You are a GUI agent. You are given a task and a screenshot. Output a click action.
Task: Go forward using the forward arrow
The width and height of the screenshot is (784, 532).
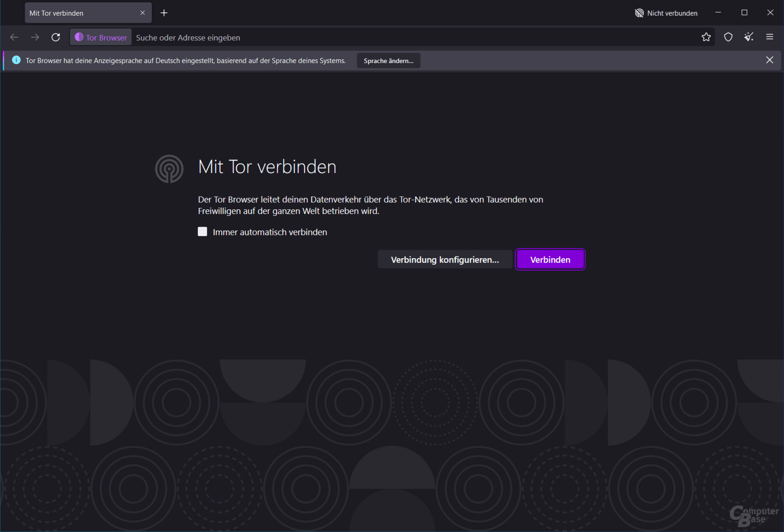pyautogui.click(x=35, y=37)
